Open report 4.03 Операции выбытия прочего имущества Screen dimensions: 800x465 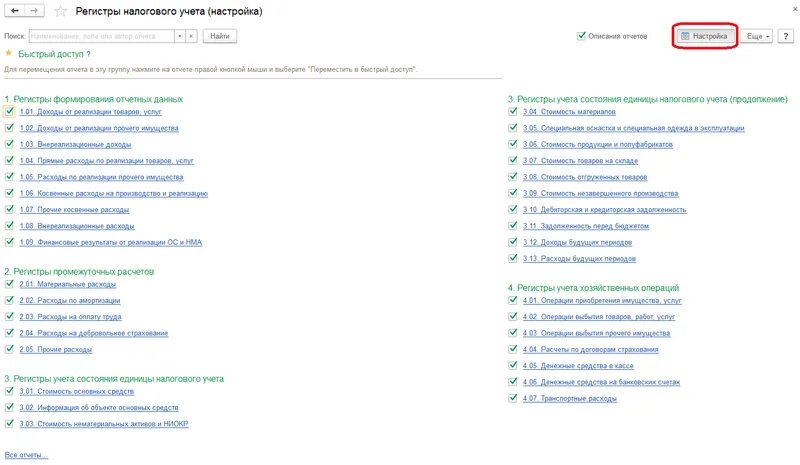click(x=596, y=333)
